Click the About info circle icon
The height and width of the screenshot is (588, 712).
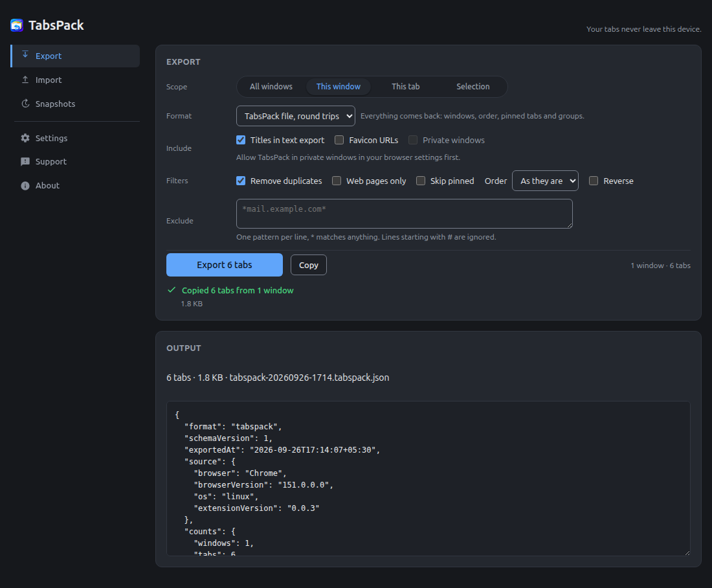(x=25, y=185)
